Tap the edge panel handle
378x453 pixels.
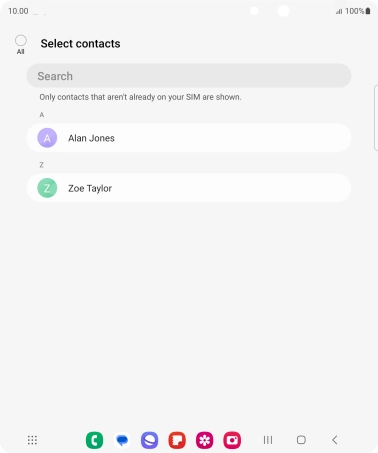[x=376, y=118]
